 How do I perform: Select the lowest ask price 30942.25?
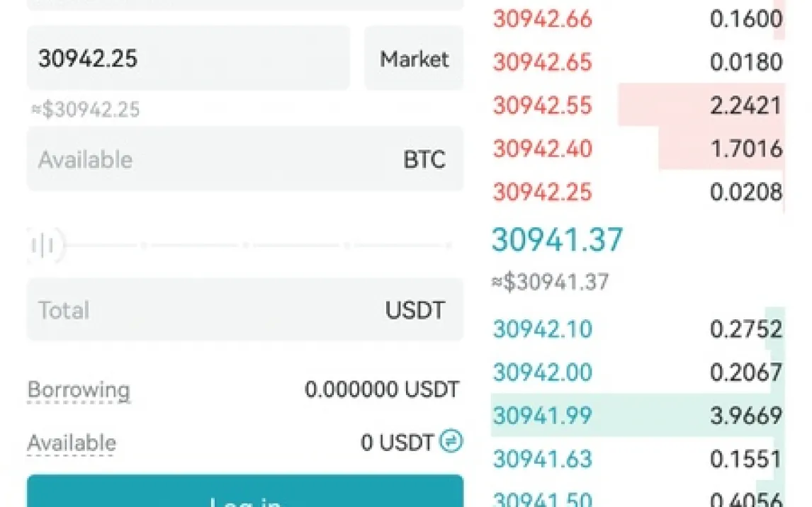pos(542,192)
